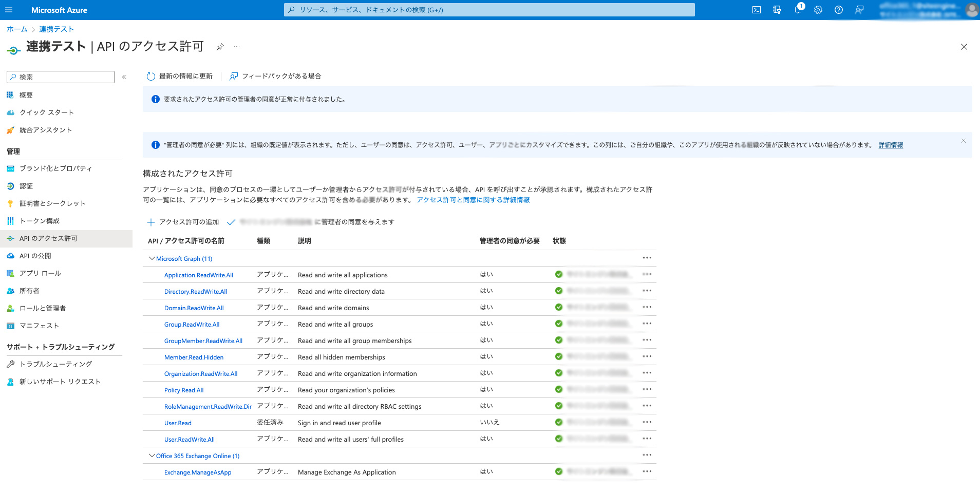Image resolution: width=980 pixels, height=493 pixels.
Task: Open Exchange.ManageAsApp permission link
Action: [x=198, y=472]
